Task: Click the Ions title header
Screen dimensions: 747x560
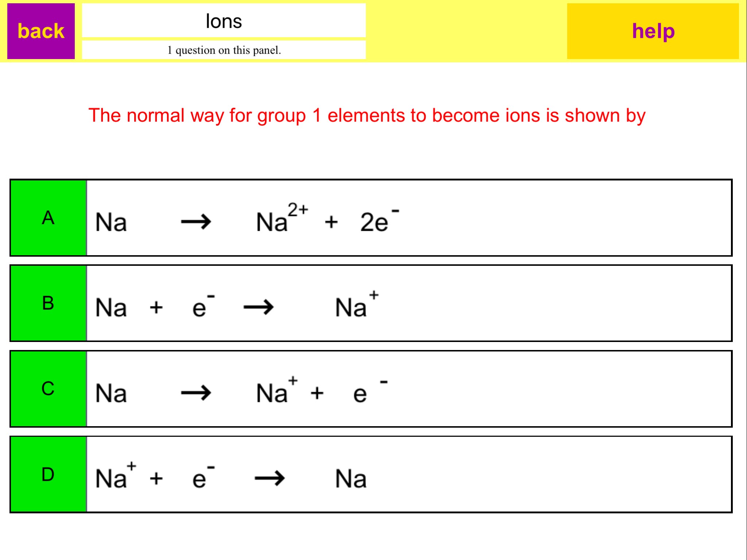Action: coord(224,21)
